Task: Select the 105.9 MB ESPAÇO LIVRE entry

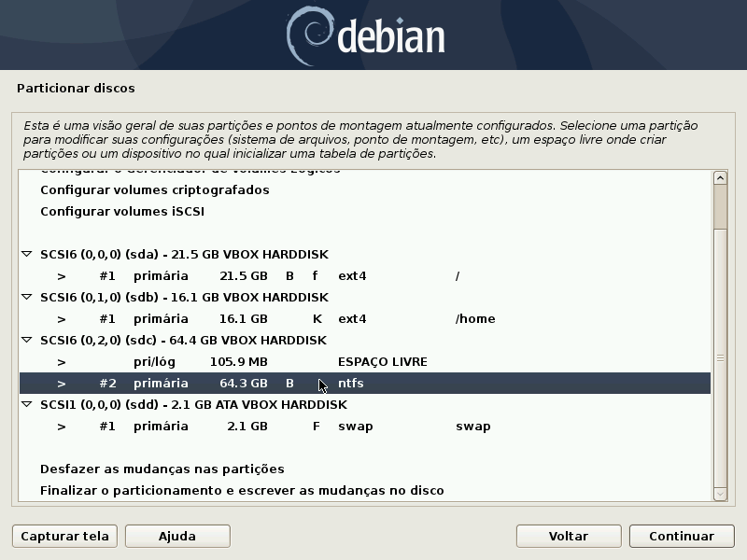Action: (x=365, y=361)
